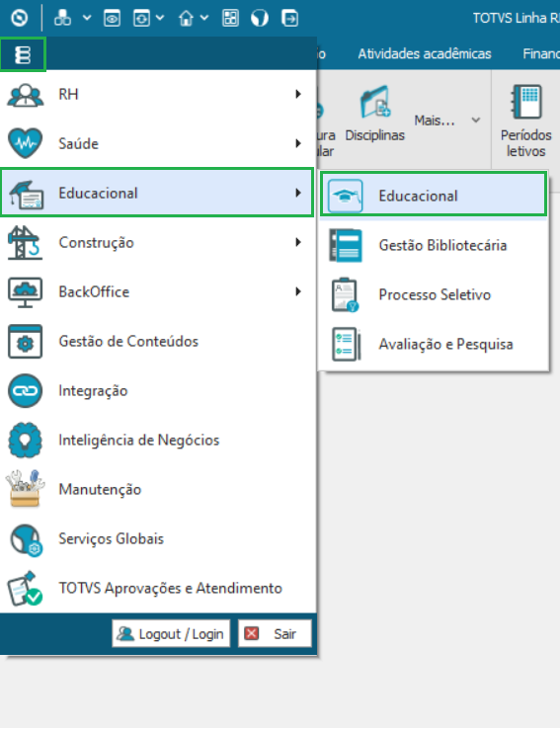560x729 pixels.
Task: Click the exit door toolbar icon
Action: tap(290, 18)
